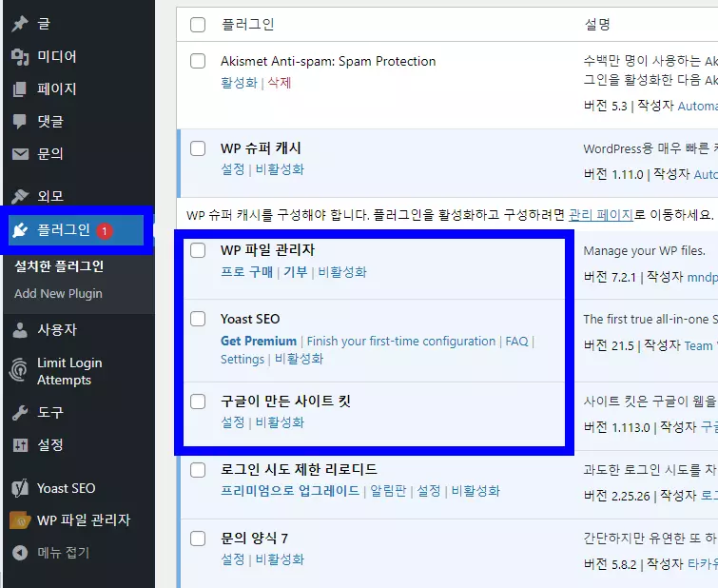
Task: Click 활성화 under Akismet Anti-spam
Action: pos(239,83)
